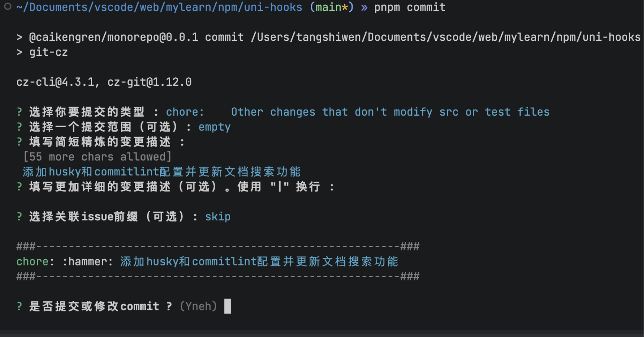Click the block cursor after (Yneh)
Viewport: 644px width, 337px height.
click(228, 306)
